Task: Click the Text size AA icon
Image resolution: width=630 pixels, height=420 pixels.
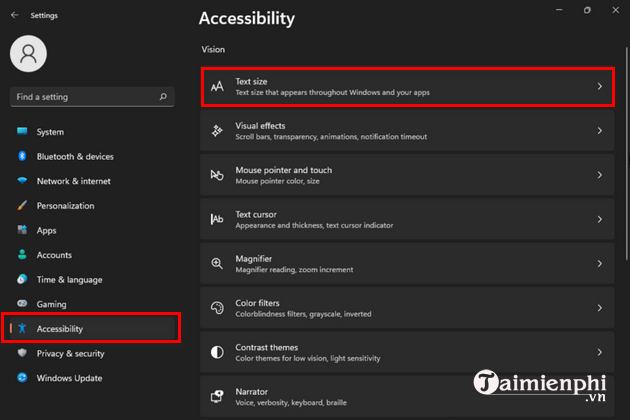Action: pyautogui.click(x=217, y=86)
